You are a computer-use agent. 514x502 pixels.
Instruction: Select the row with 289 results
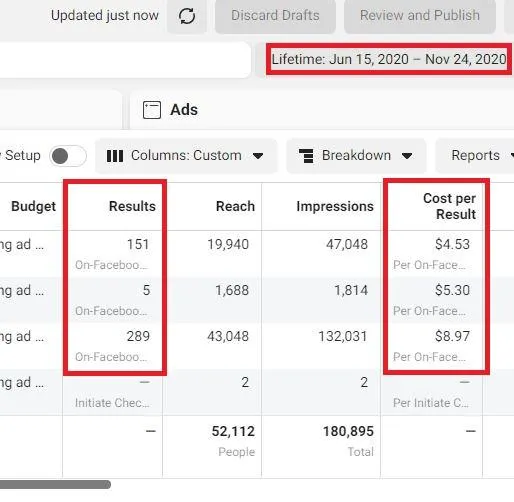click(x=257, y=346)
